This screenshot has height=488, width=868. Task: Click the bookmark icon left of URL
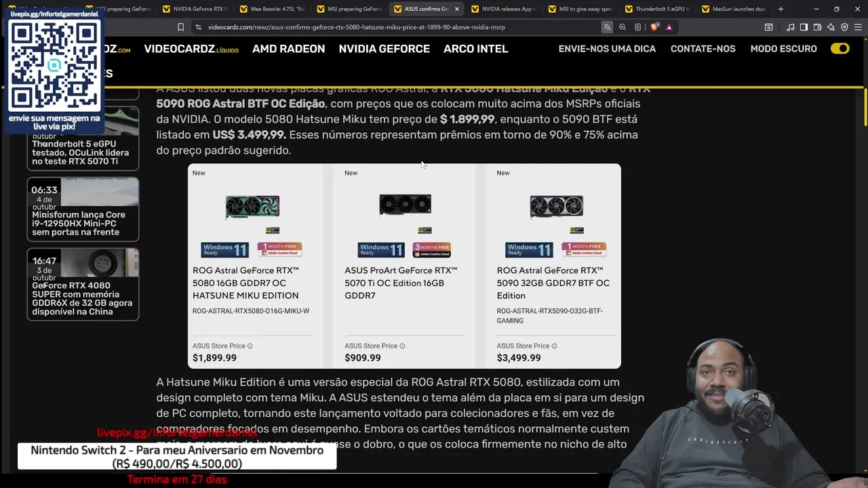(x=180, y=27)
